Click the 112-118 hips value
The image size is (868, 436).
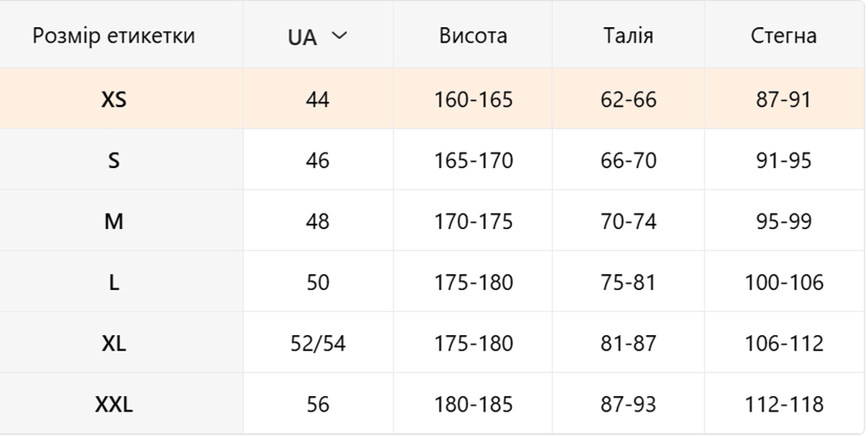pyautogui.click(x=784, y=404)
